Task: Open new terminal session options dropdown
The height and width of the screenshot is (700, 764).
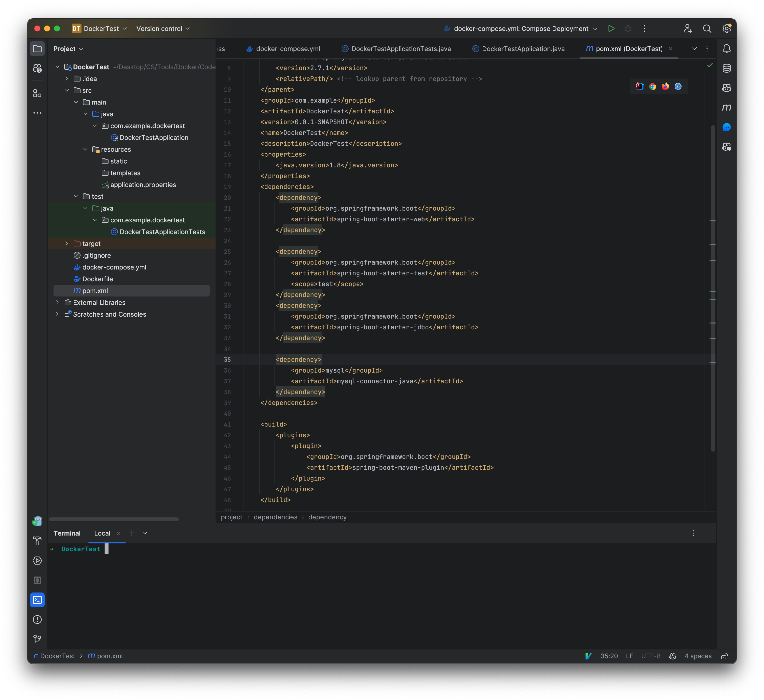Action: pyautogui.click(x=145, y=533)
